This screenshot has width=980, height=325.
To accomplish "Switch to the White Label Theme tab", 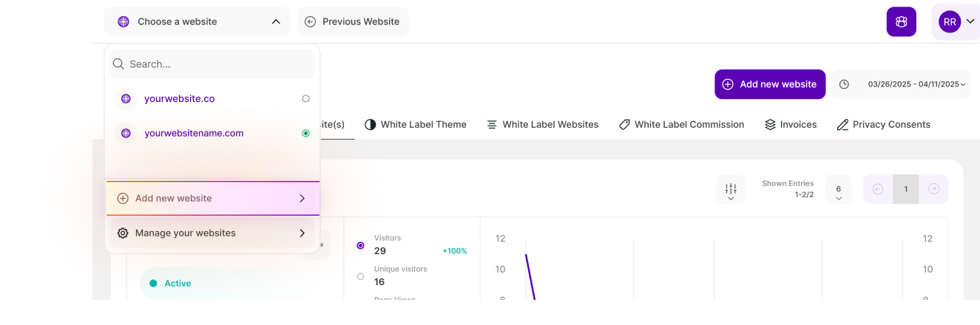I will tap(416, 125).
